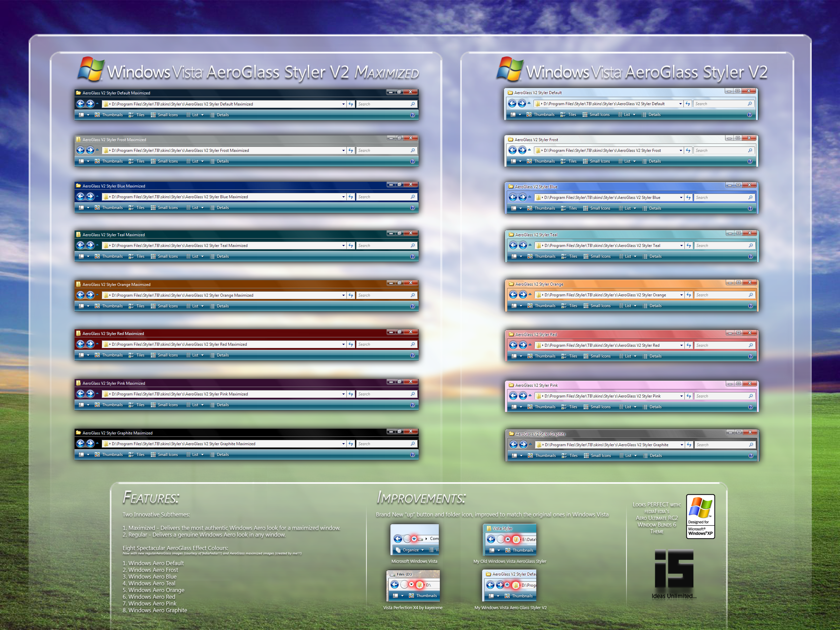Click Back arrow in Graphite Maximized window
Screen dimensions: 840x630
[x=80, y=444]
